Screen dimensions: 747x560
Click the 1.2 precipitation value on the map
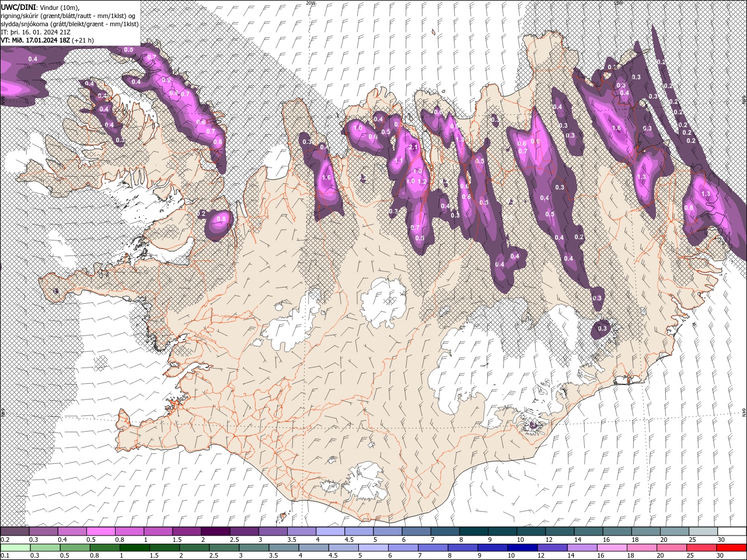tap(423, 182)
